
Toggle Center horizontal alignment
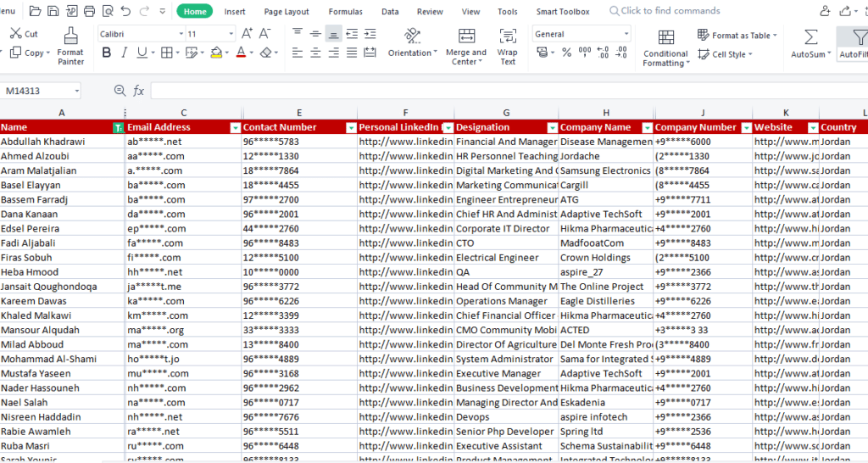tap(315, 53)
